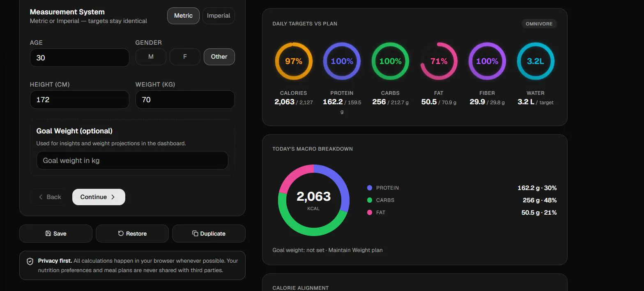Duplicate the current plan
The width and height of the screenshot is (644, 291).
(209, 234)
